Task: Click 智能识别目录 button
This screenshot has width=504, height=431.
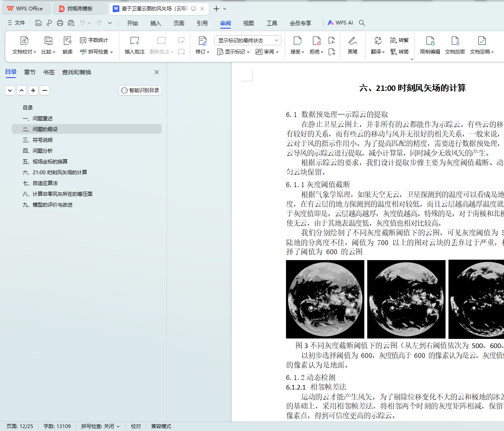Action: pyautogui.click(x=140, y=90)
